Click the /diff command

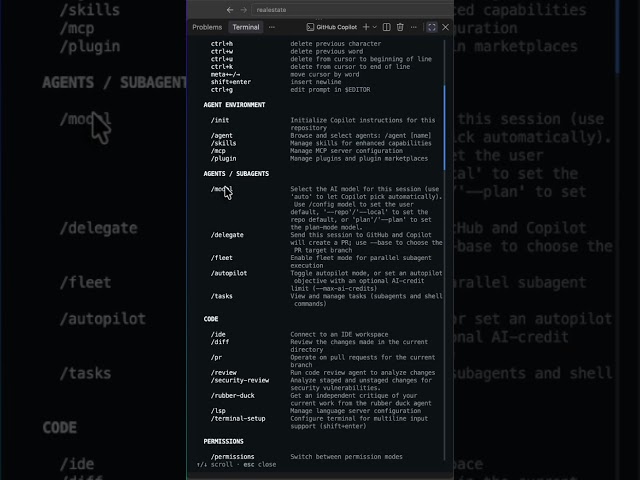tap(220, 342)
